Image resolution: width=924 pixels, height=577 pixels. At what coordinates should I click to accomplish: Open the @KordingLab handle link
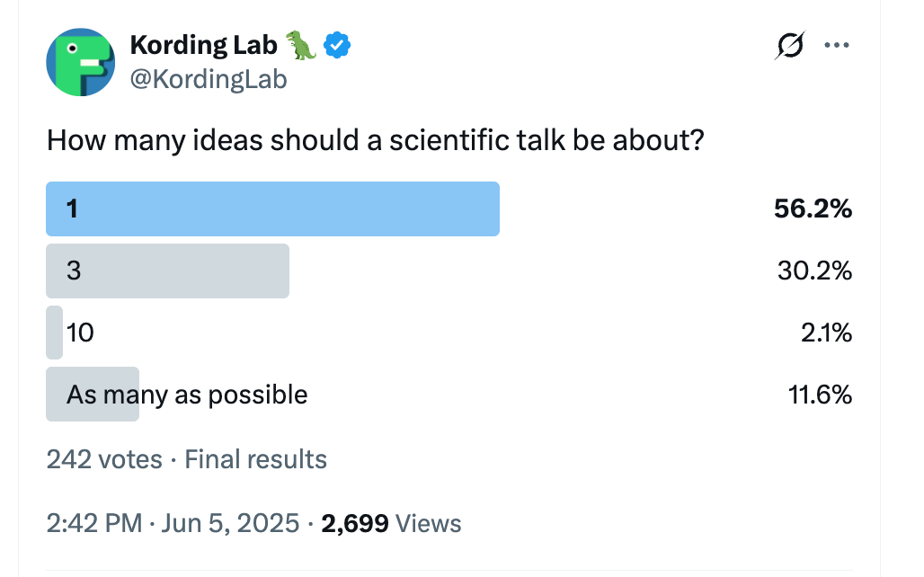click(x=209, y=79)
